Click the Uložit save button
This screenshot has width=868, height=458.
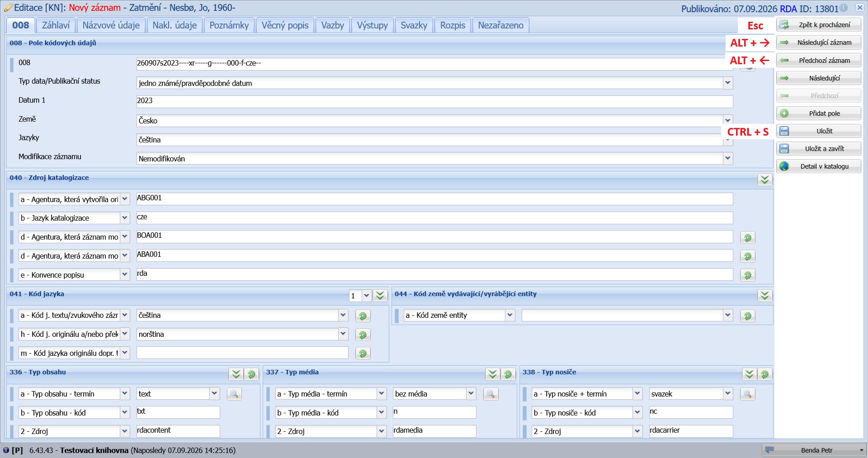819,131
